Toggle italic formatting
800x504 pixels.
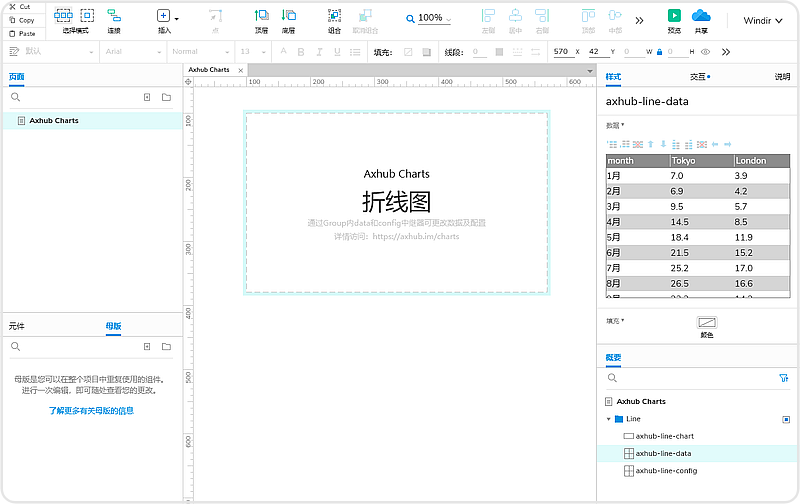pos(319,52)
